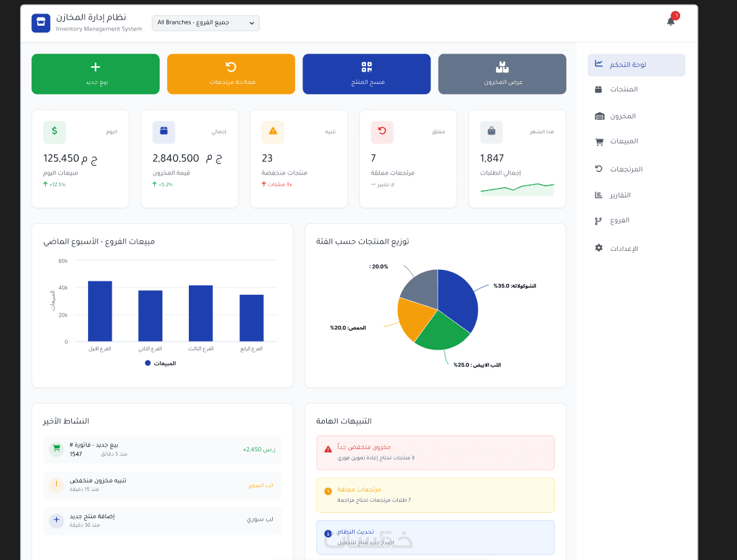Click the shopping bag icon on orders card
This screenshot has height=560, width=737.
point(491,132)
